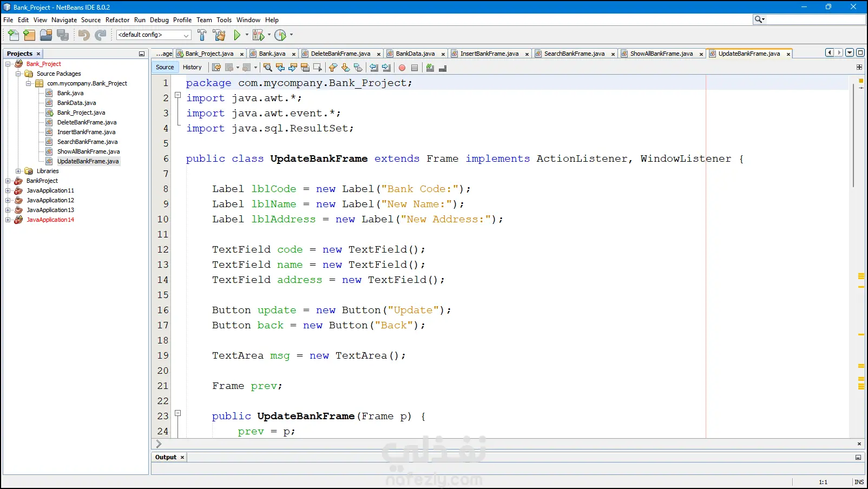
Task: Open Run Project dropdown arrow
Action: tap(247, 35)
